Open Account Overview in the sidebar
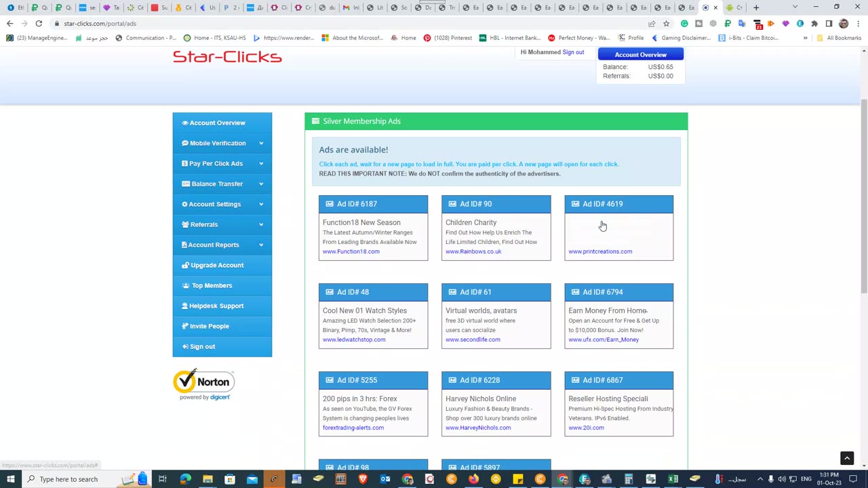This screenshot has height=488, width=868. (222, 123)
